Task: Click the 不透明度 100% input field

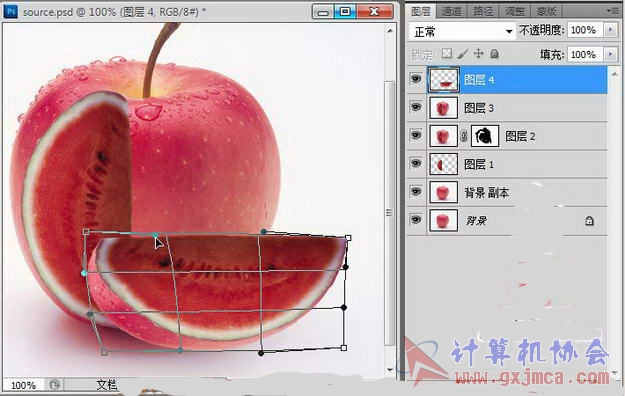Action: 584,30
